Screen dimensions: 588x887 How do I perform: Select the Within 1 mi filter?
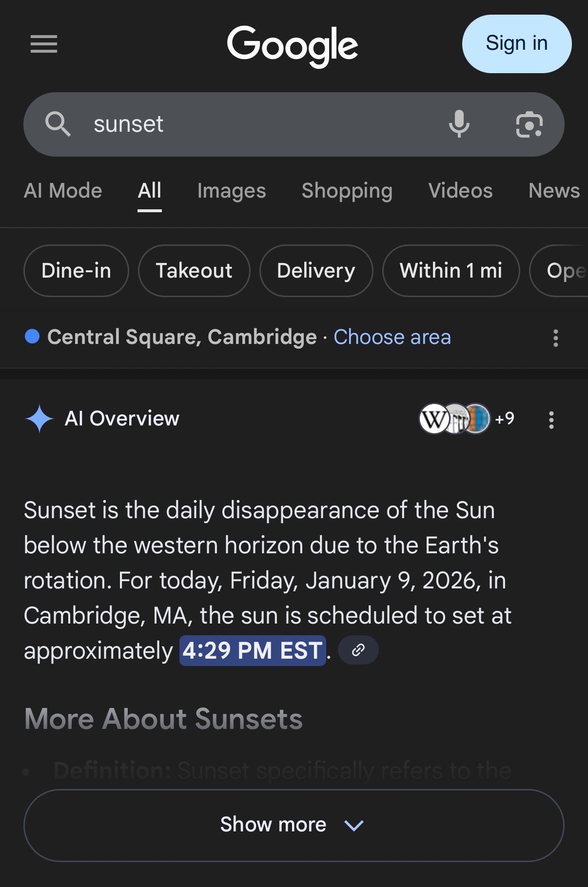[451, 271]
